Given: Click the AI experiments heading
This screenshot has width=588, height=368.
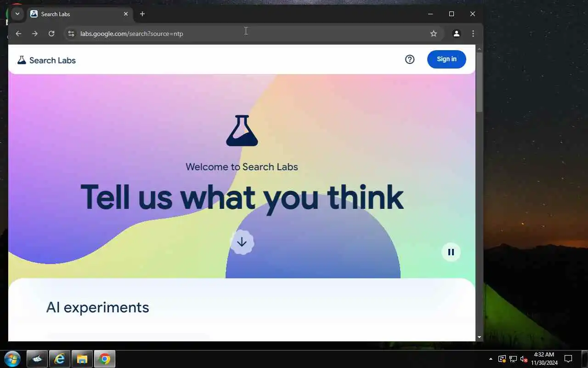Looking at the screenshot, I should [x=97, y=307].
